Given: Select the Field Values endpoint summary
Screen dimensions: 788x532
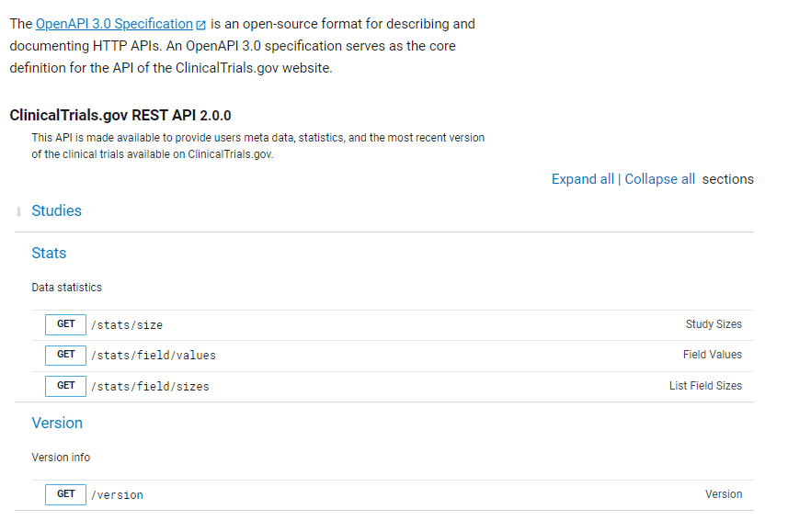Looking at the screenshot, I should [712, 355].
